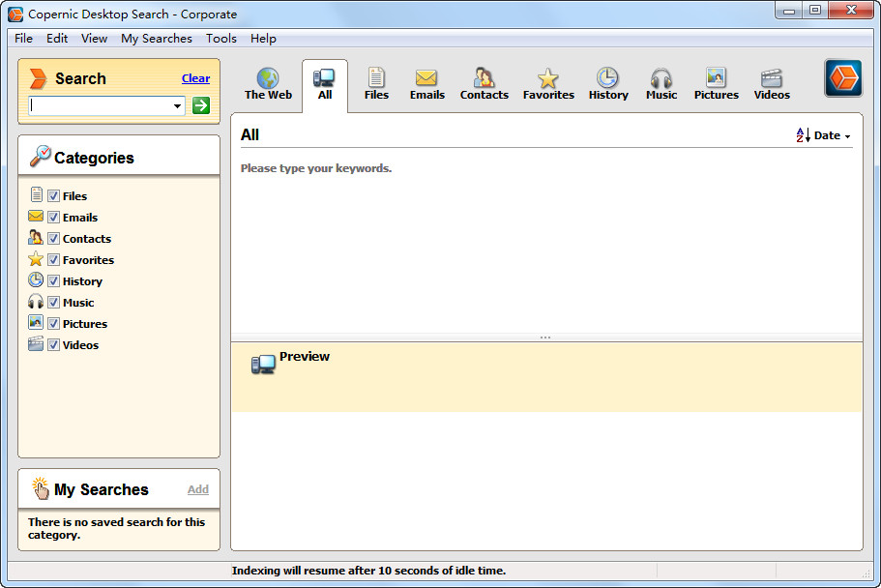This screenshot has height=588, width=881.
Task: Click the Preview computer icon
Action: [263, 365]
